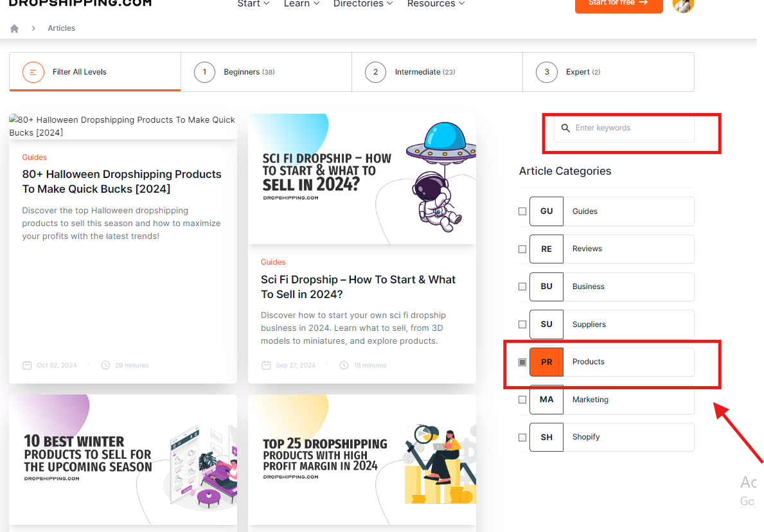Click the Reviews category label

587,249
